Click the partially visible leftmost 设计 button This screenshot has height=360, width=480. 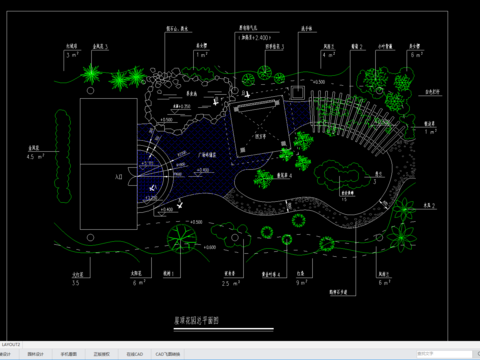tap(7, 354)
